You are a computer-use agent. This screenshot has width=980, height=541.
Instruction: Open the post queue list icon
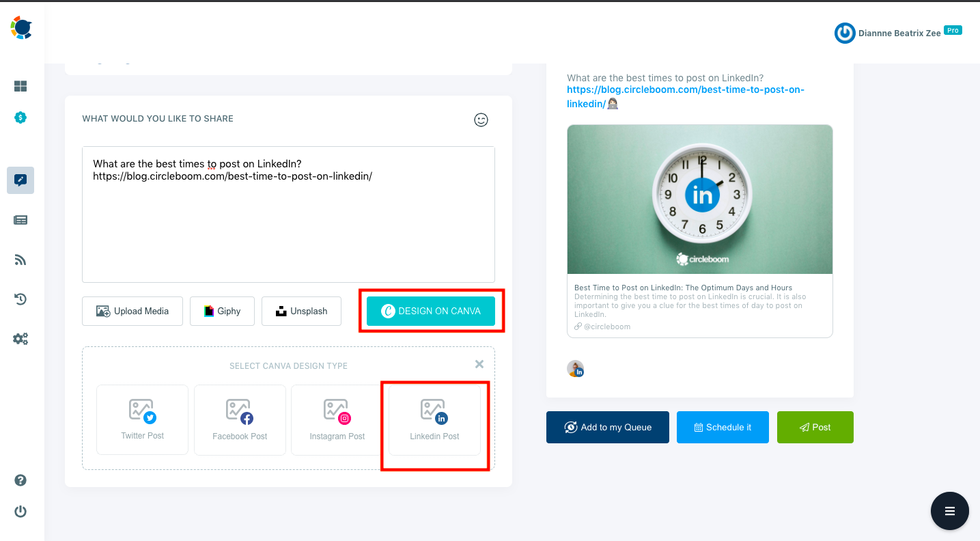pyautogui.click(x=20, y=220)
